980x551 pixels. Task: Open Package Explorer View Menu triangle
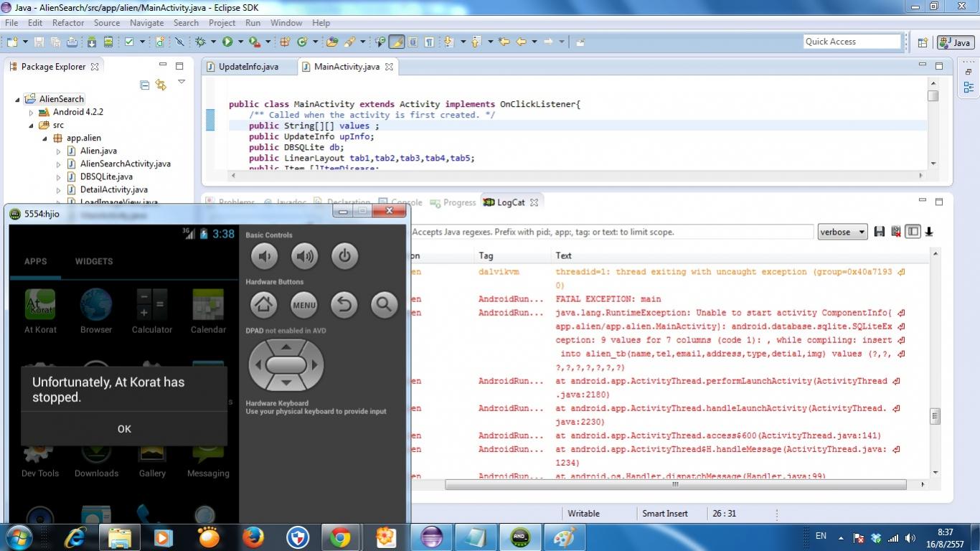tap(182, 82)
